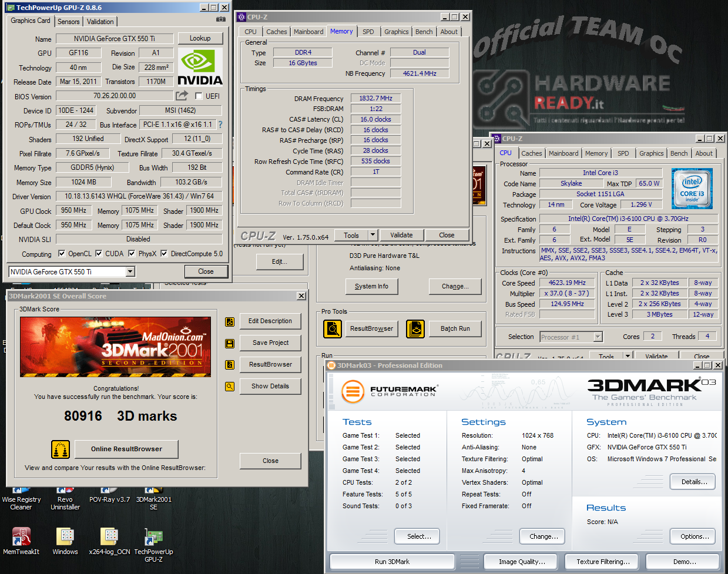Click the Save Project button
Viewport: 728px width, 574px height.
coord(270,343)
